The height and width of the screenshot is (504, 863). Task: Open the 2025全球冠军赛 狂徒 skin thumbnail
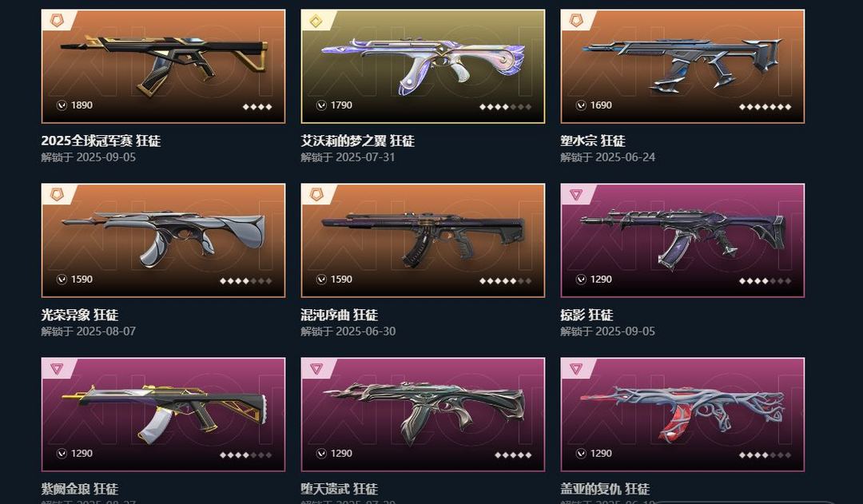[x=164, y=66]
